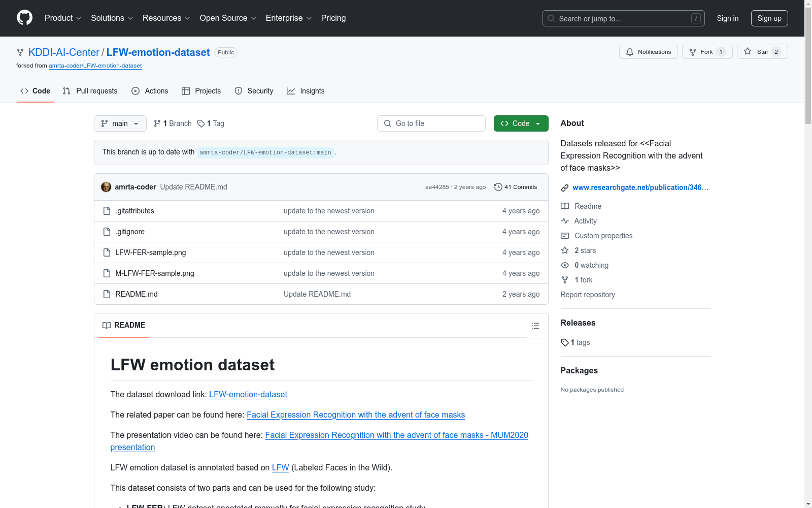
Task: Click the pulse icon next to Activity
Action: (565, 221)
